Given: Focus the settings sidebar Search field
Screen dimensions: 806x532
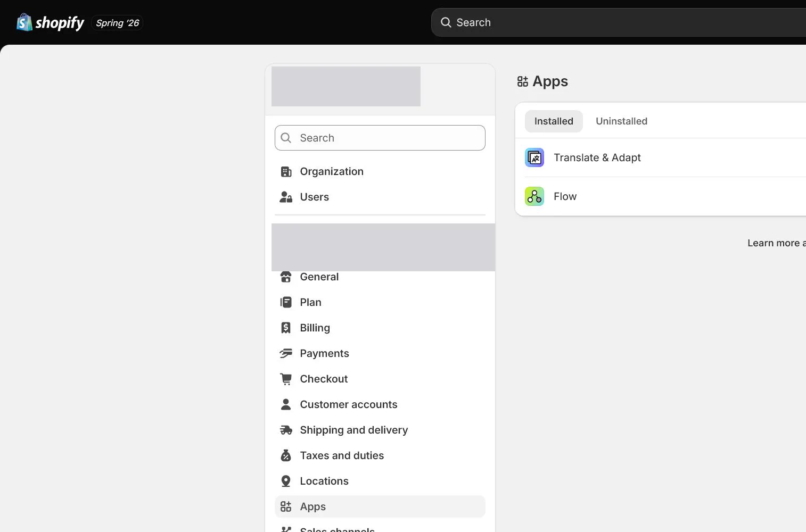Looking at the screenshot, I should click(380, 138).
